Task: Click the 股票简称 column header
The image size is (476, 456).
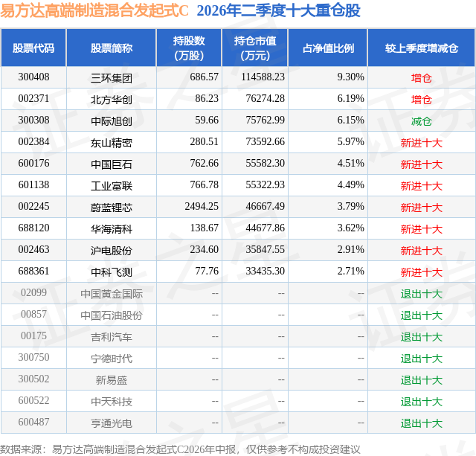Action: pyautogui.click(x=111, y=48)
